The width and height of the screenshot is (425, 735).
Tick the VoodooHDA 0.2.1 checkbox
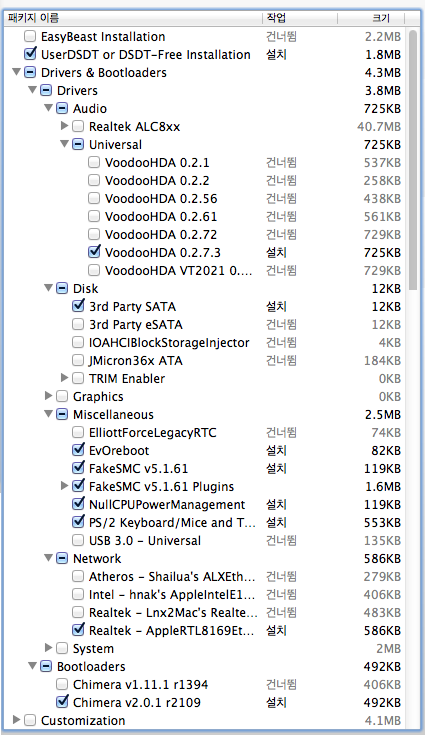tap(94, 162)
